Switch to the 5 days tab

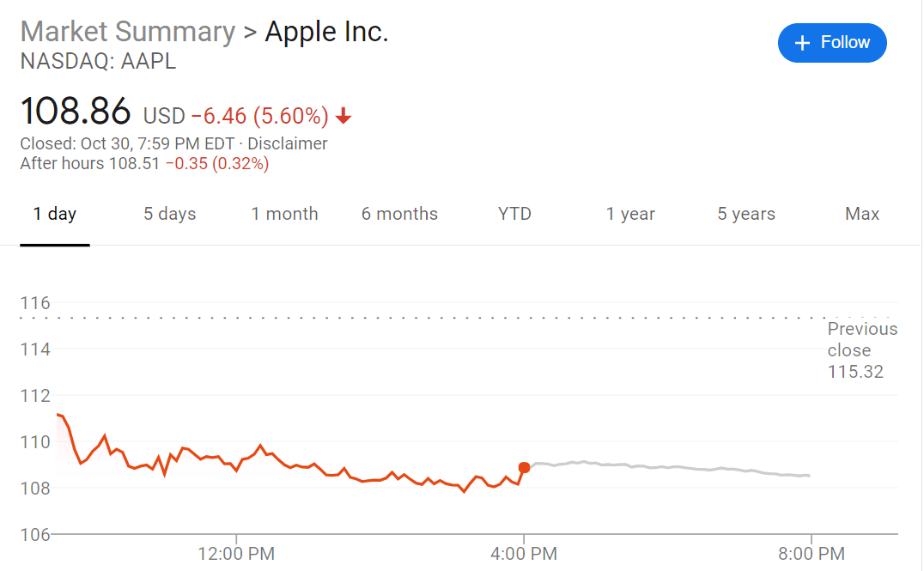click(x=170, y=214)
